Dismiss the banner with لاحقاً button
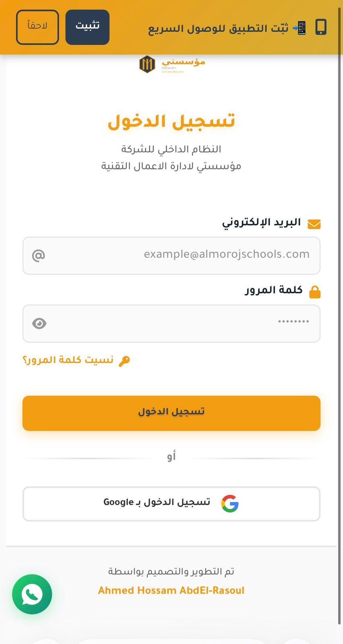Image resolution: width=343 pixels, height=644 pixels. [37, 27]
